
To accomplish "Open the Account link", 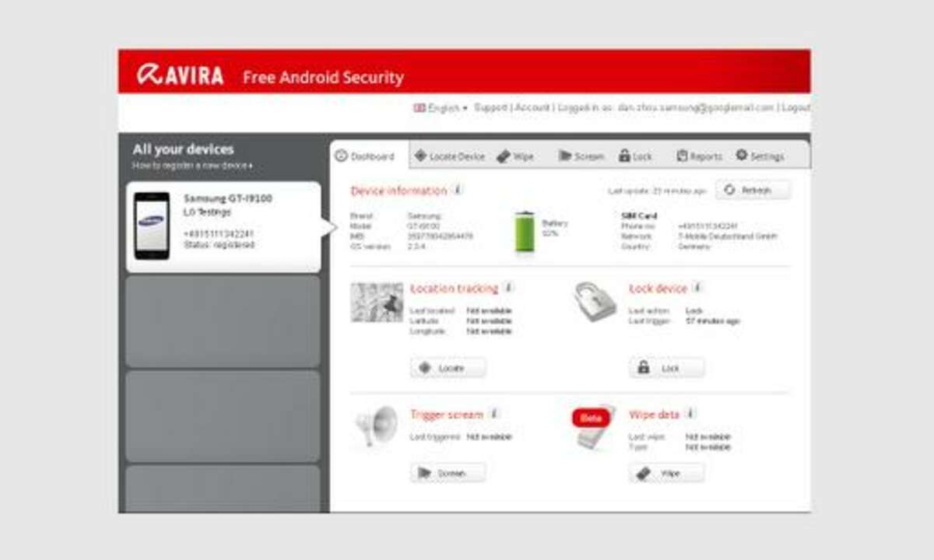I will tap(532, 107).
